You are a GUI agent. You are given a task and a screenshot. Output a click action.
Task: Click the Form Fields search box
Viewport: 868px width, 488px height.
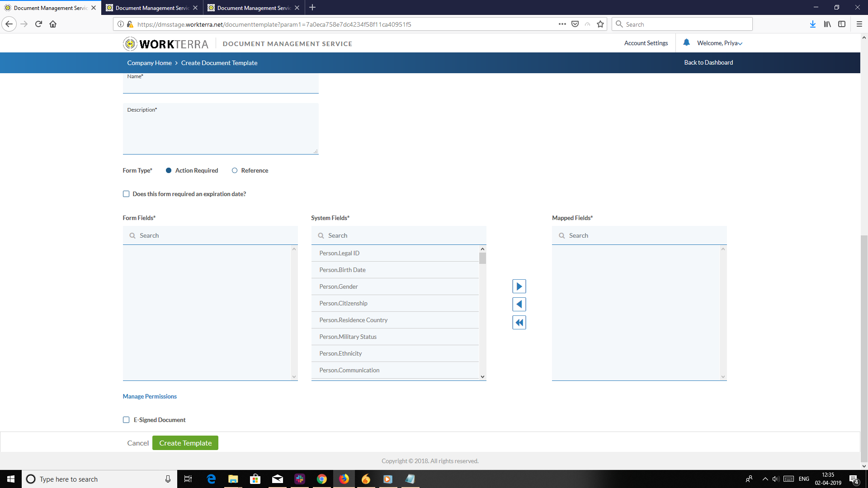[210, 235]
